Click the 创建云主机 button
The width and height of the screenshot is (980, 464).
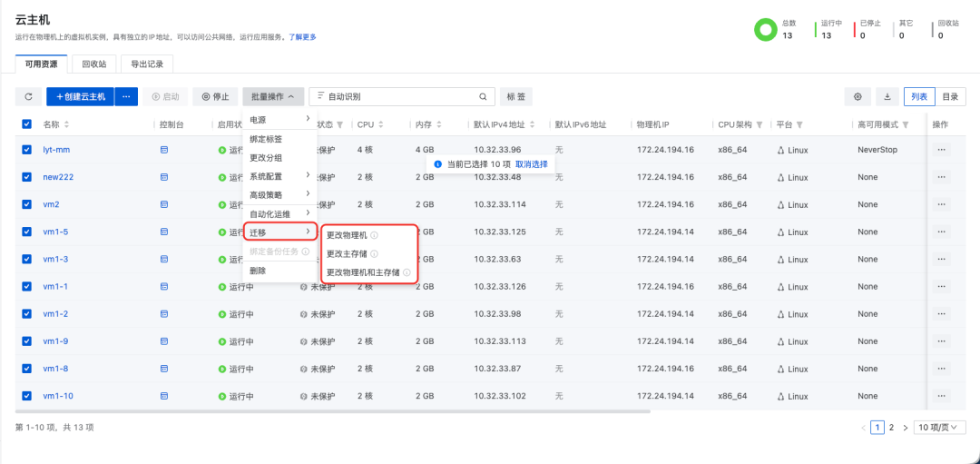tap(81, 97)
